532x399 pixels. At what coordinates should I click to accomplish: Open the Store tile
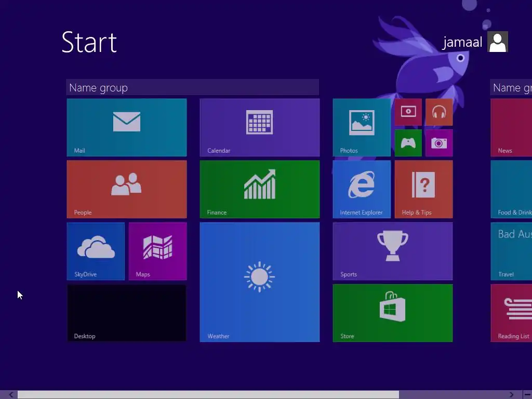click(393, 313)
